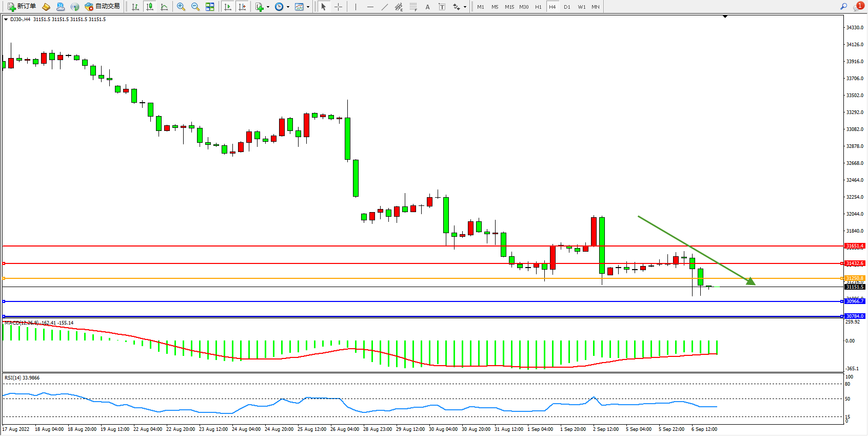
Task: Tile chart windows icon
Action: 210,7
